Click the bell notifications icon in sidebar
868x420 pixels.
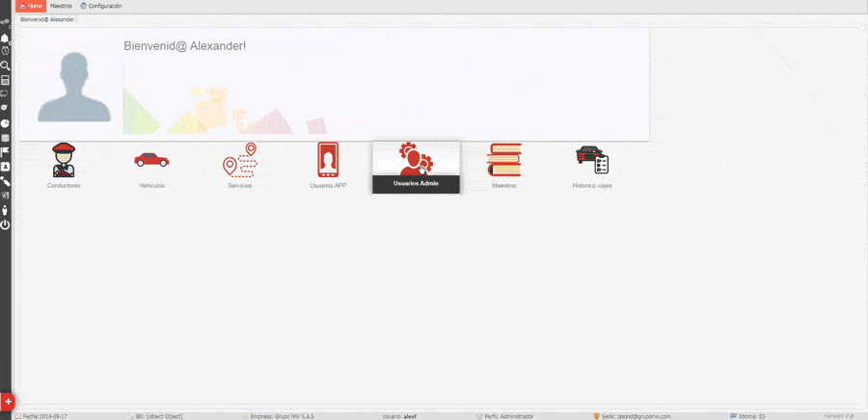tap(5, 38)
